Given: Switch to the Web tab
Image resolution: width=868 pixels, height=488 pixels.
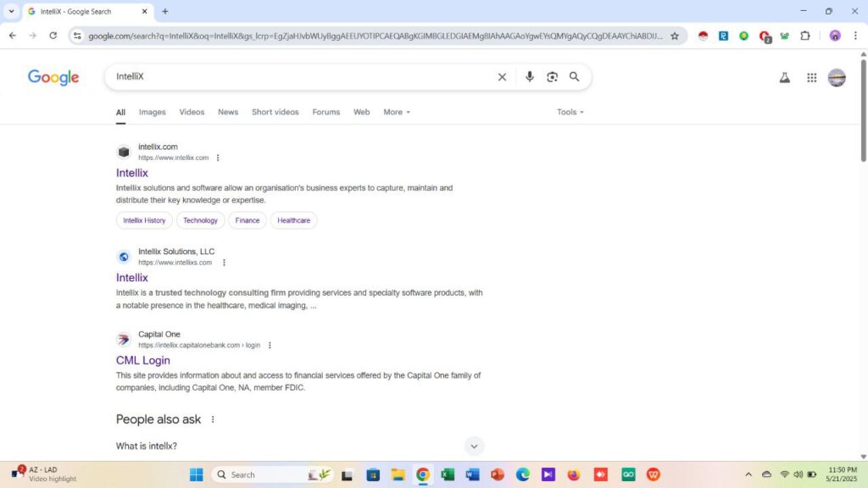Looking at the screenshot, I should (x=361, y=112).
